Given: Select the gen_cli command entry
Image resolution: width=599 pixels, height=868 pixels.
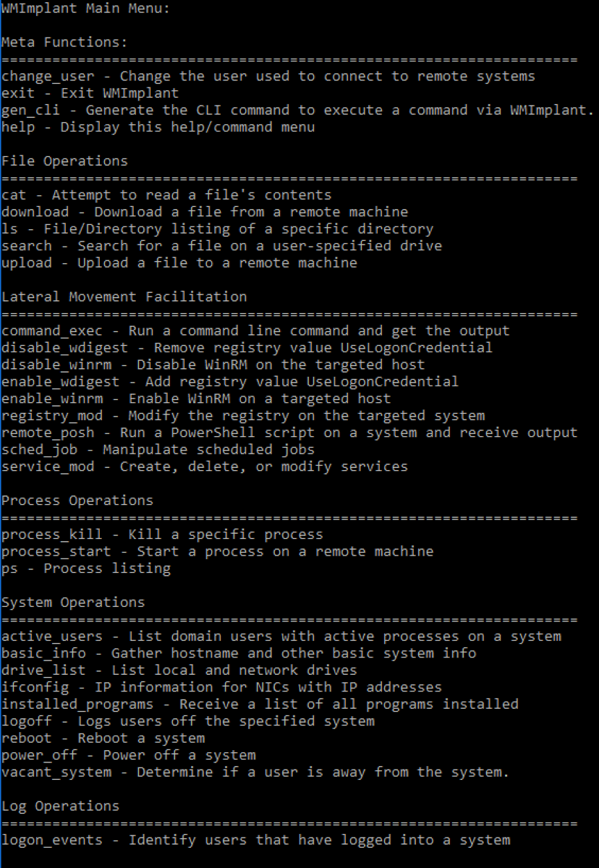Looking at the screenshot, I should pyautogui.click(x=298, y=110).
